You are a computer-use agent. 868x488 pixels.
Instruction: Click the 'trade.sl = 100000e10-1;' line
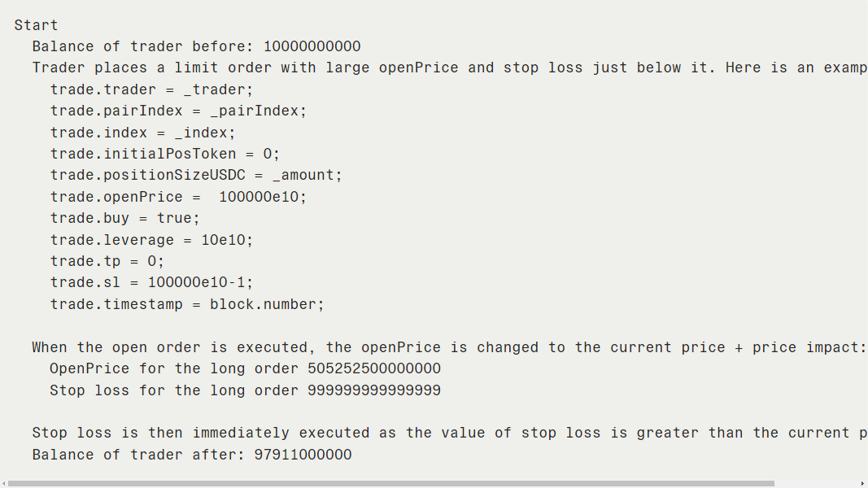[151, 283]
